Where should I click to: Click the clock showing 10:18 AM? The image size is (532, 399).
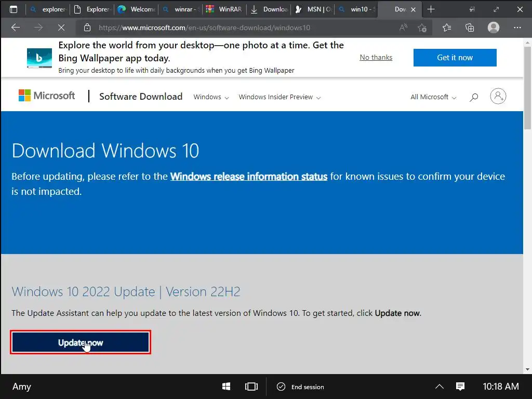[500, 387]
